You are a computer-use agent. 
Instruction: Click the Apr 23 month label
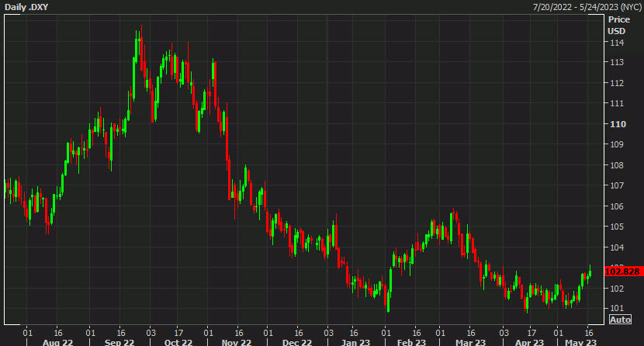click(x=529, y=342)
